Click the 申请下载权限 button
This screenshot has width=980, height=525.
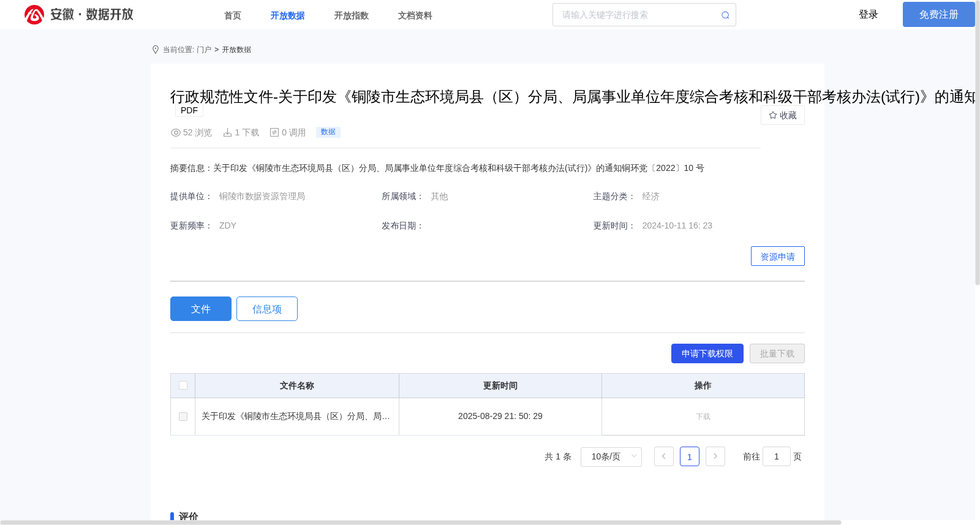[707, 353]
